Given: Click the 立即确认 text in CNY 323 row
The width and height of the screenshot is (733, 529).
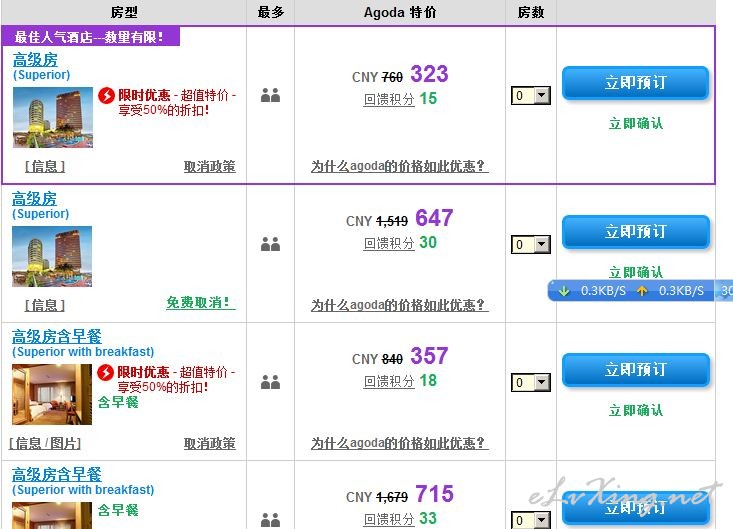Looking at the screenshot, I should click(x=636, y=123).
